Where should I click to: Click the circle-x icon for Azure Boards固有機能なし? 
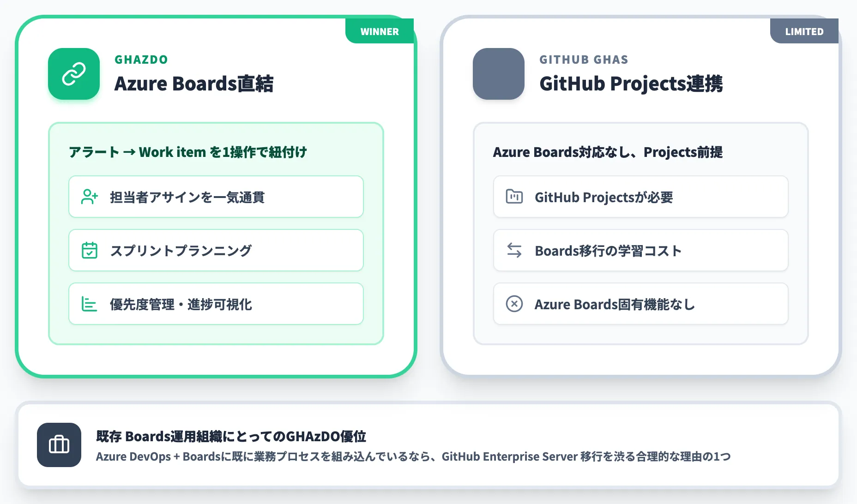click(x=514, y=304)
